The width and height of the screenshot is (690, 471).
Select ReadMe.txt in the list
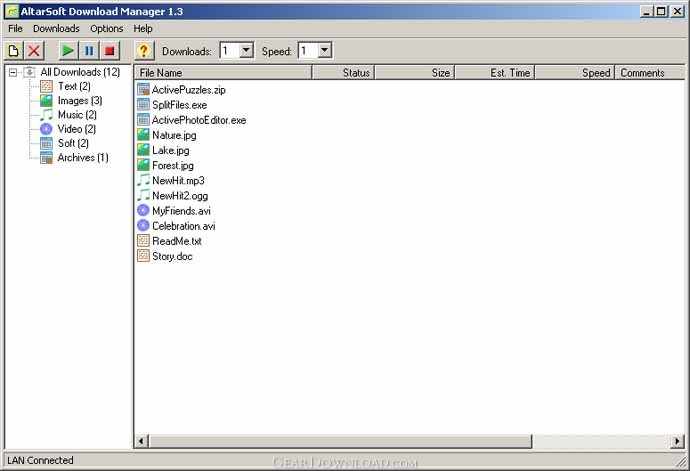tap(177, 241)
